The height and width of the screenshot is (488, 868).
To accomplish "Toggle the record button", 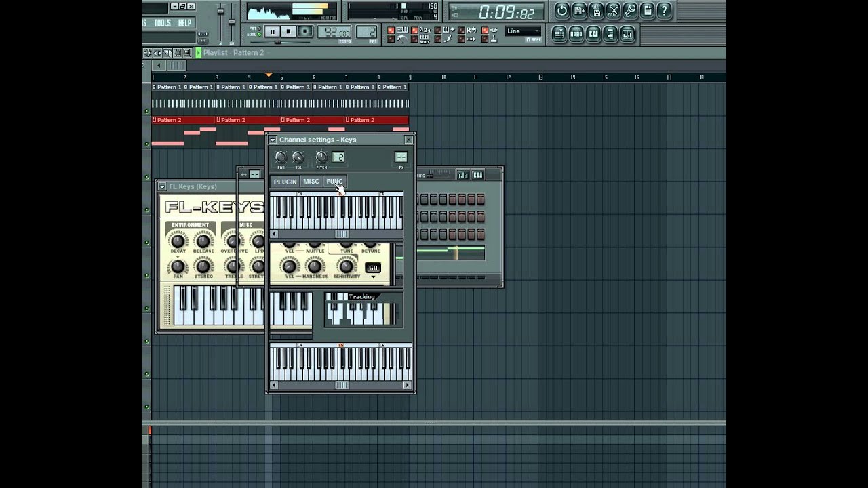I will (305, 31).
